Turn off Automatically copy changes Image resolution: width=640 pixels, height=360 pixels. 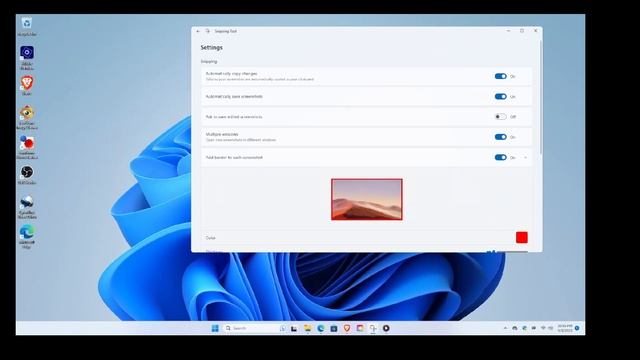tap(500, 76)
